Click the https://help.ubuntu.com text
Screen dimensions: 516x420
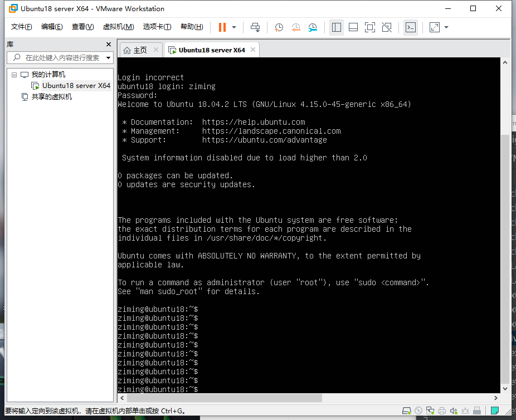point(254,122)
